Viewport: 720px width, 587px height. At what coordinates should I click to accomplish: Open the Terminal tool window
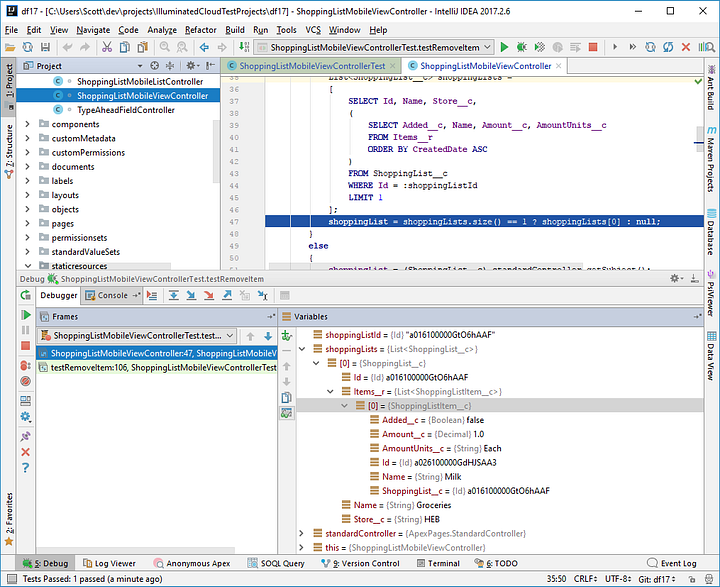coord(439,563)
